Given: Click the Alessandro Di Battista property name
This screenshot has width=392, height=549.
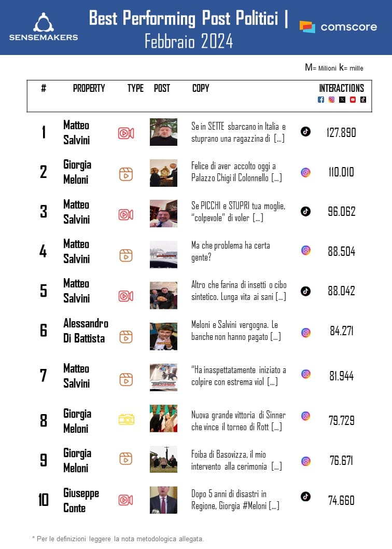Looking at the screenshot, I should [x=86, y=331].
